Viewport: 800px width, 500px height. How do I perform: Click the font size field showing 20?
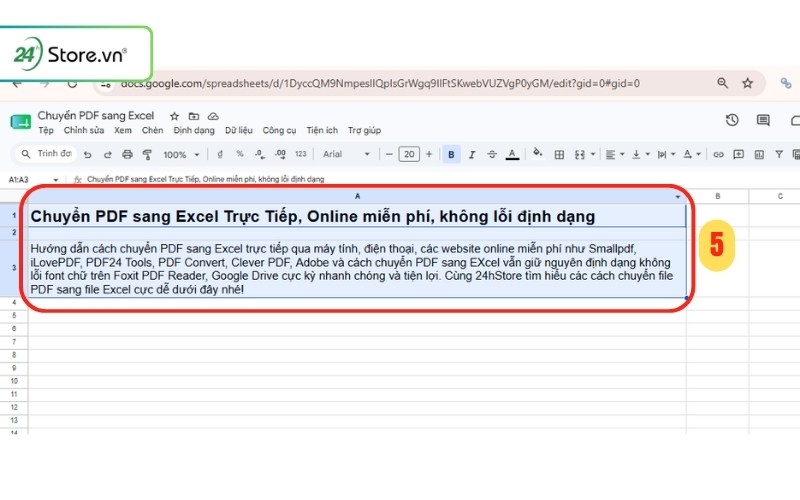[x=409, y=154]
